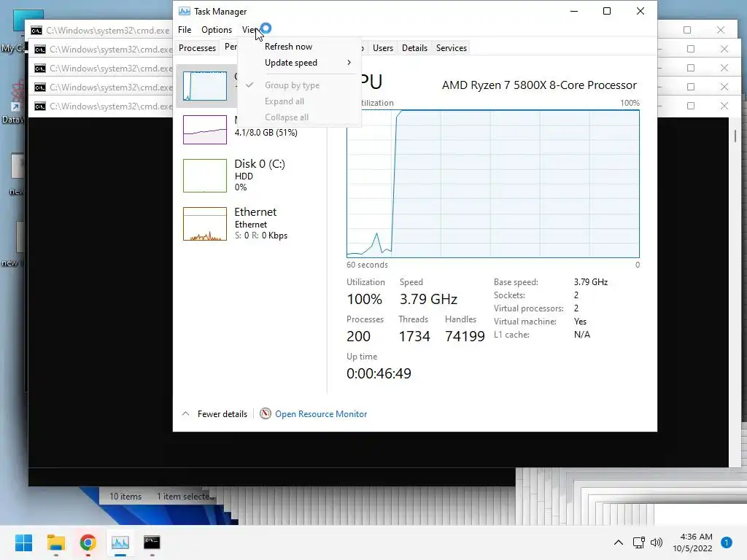Open Google Chrome from the taskbar
This screenshot has width=747, height=560.
[x=88, y=542]
